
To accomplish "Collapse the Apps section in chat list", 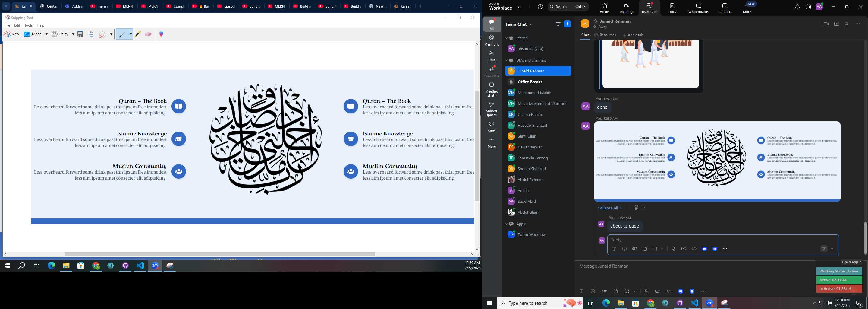I will coord(506,224).
